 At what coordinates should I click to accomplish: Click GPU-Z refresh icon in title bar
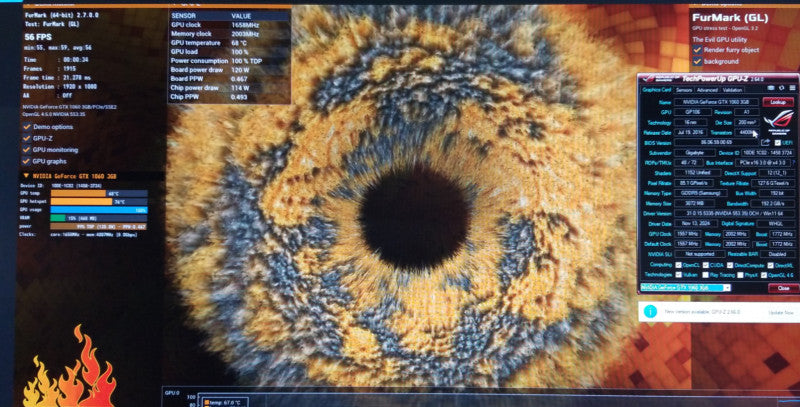click(x=781, y=88)
